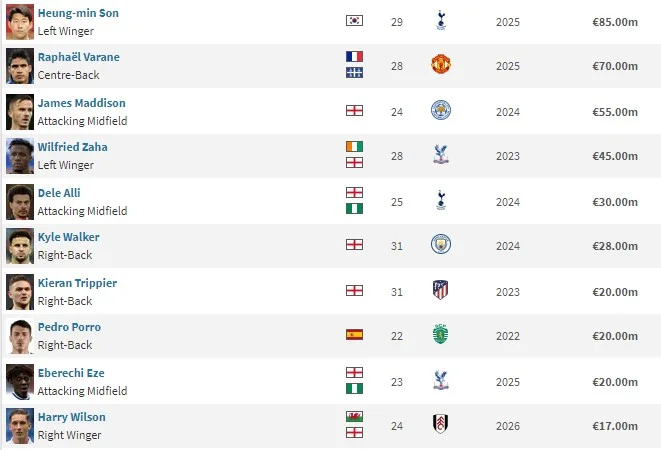Click the Crystal Palace crest in Zaha's row
This screenshot has height=450, width=661.
tap(441, 155)
